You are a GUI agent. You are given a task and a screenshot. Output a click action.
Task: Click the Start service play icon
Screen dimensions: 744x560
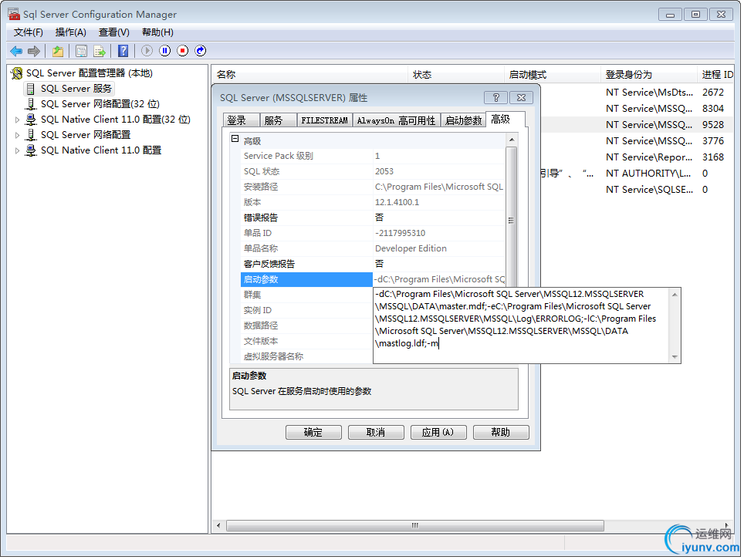[147, 51]
